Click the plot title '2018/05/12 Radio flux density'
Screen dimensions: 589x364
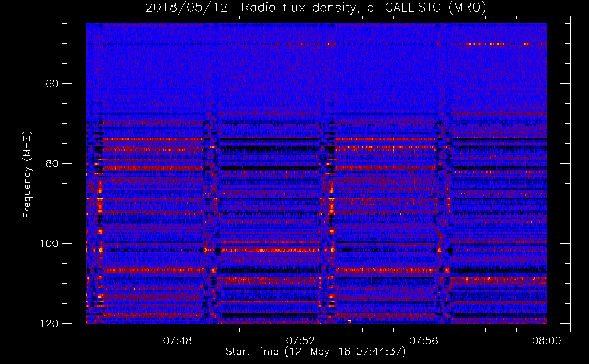pos(316,7)
